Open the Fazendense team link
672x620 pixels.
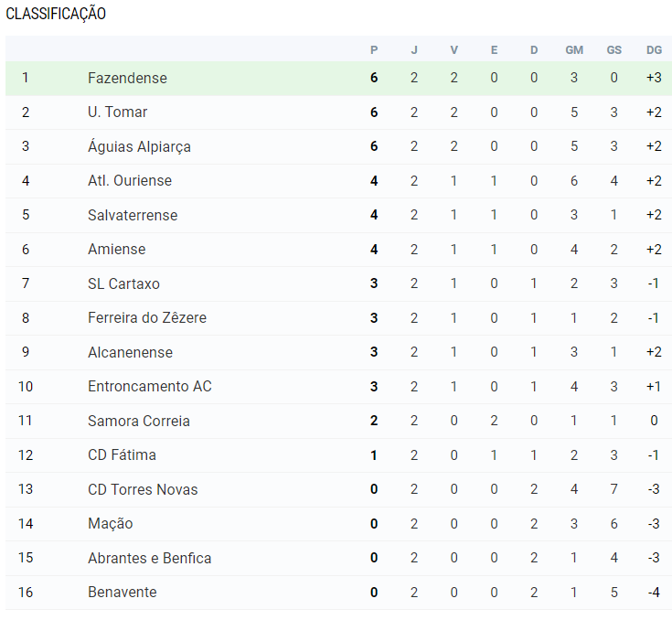pyautogui.click(x=127, y=78)
